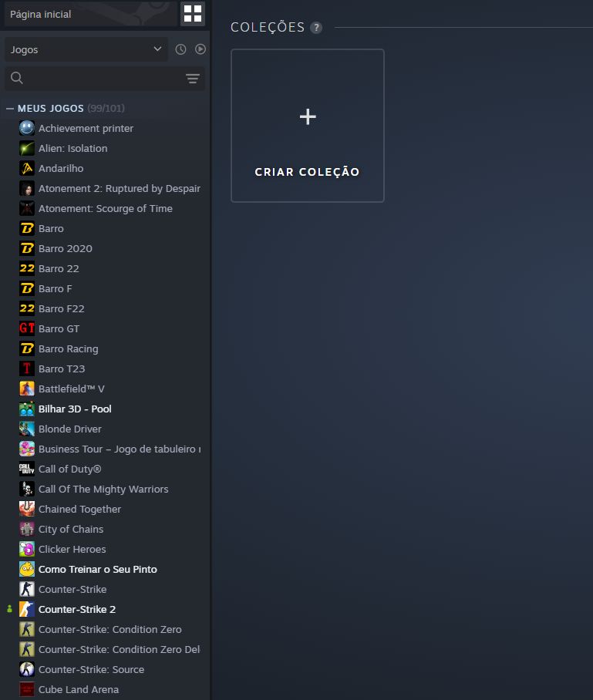Click the Business Tour game icon

(27, 449)
